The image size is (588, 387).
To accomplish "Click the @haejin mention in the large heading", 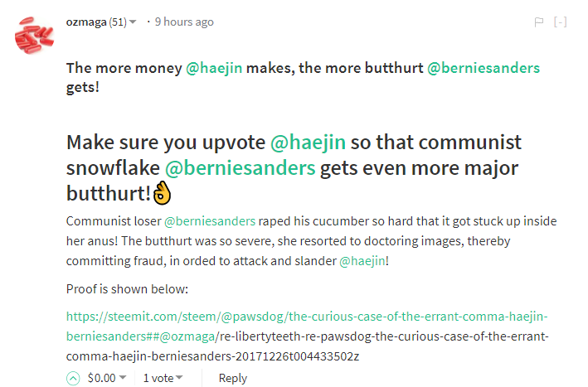I will click(308, 143).
